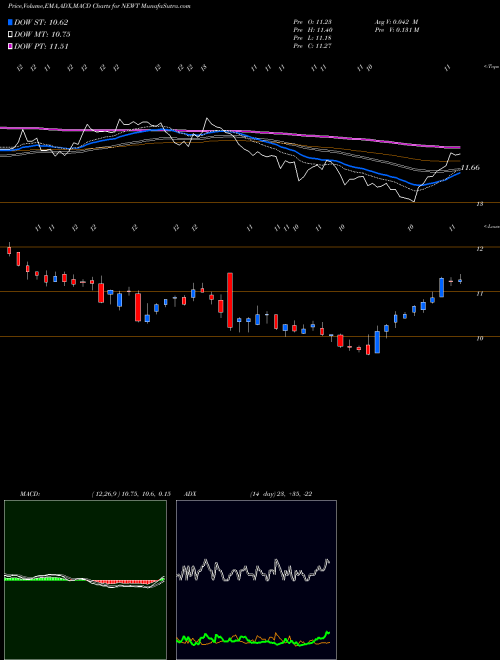Select the 'DOW PT: 11.51' legend text
Image resolution: width=500 pixels, height=660 pixels.
tap(41, 46)
